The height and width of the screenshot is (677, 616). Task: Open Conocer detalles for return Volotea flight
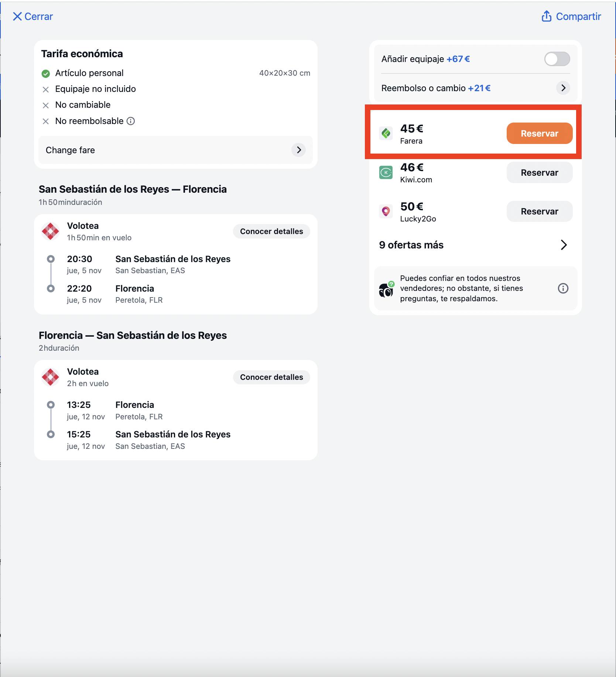[271, 377]
